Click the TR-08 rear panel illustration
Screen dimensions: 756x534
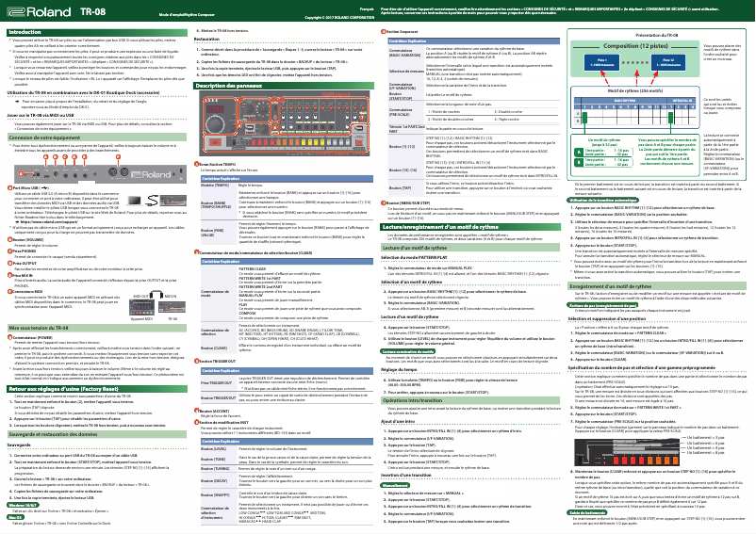[100, 174]
